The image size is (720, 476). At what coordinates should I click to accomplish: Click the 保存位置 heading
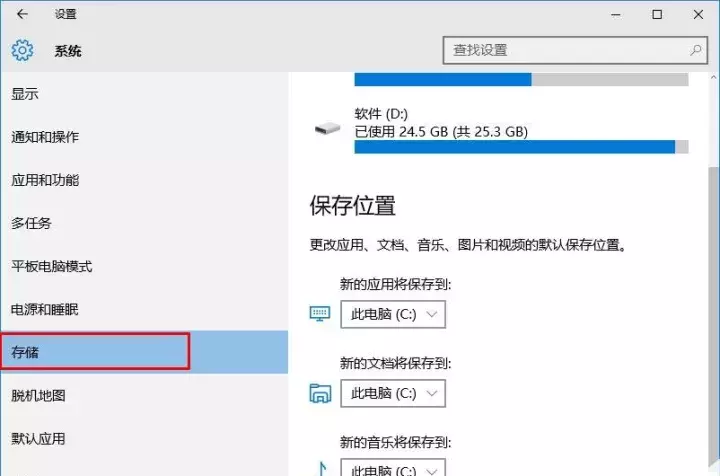tap(352, 205)
